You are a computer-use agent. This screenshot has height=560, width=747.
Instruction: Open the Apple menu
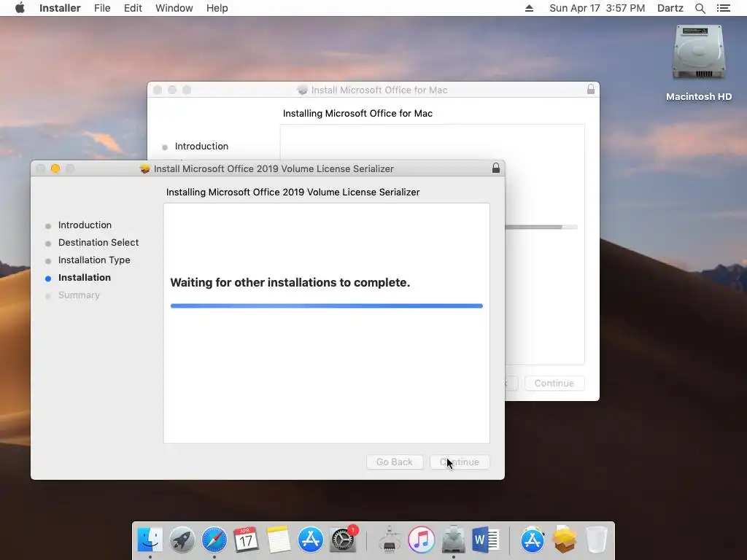click(20, 8)
